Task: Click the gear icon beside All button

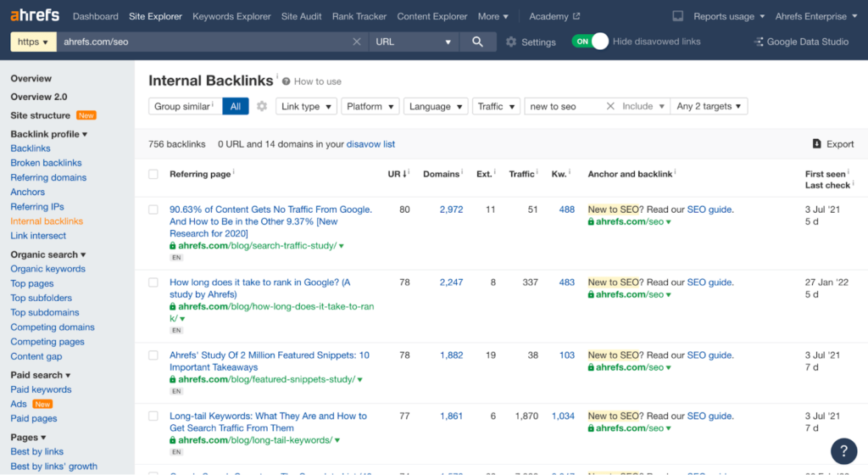Action: coord(262,106)
